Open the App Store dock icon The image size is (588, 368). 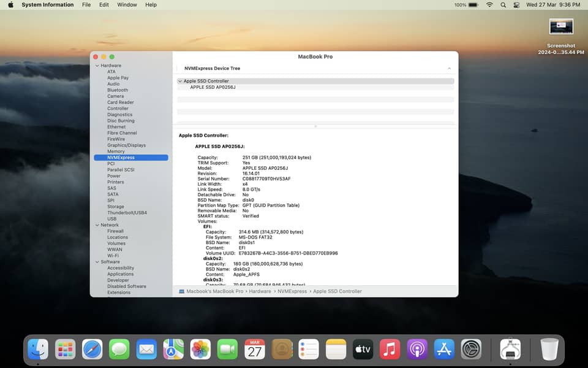(443, 350)
